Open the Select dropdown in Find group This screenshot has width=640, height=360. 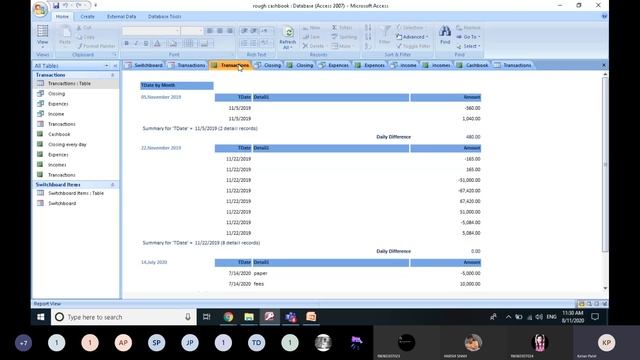pyautogui.click(x=468, y=46)
